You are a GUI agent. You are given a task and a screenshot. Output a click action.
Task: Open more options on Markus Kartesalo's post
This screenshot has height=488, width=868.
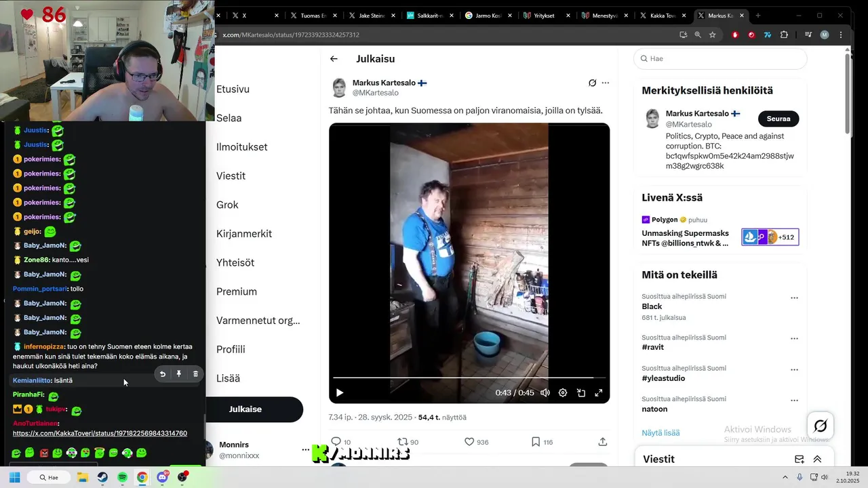tap(606, 83)
